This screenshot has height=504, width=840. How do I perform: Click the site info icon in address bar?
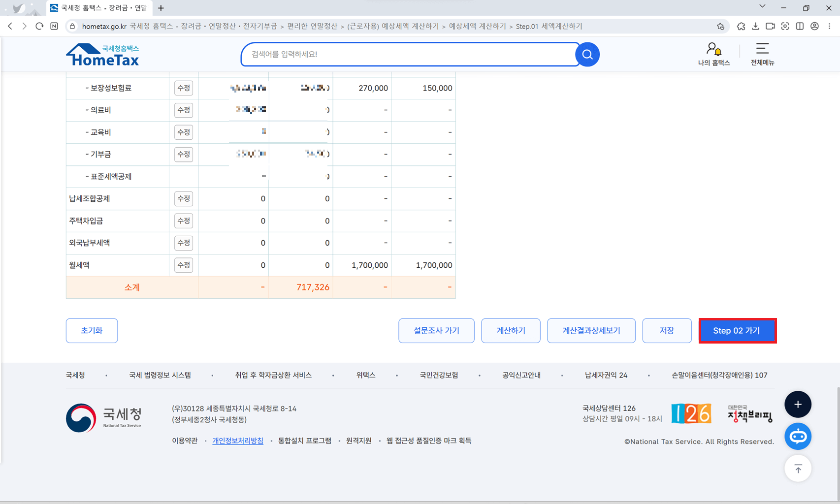(x=72, y=26)
